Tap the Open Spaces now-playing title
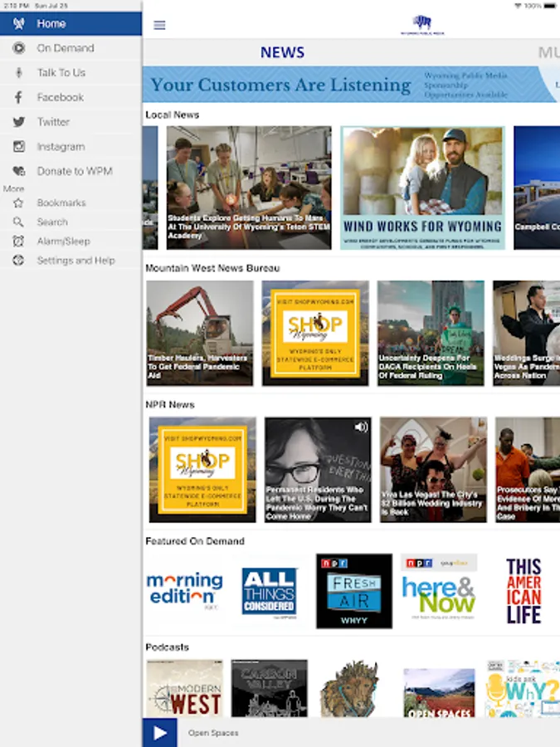This screenshot has width=560, height=747. pos(213,733)
